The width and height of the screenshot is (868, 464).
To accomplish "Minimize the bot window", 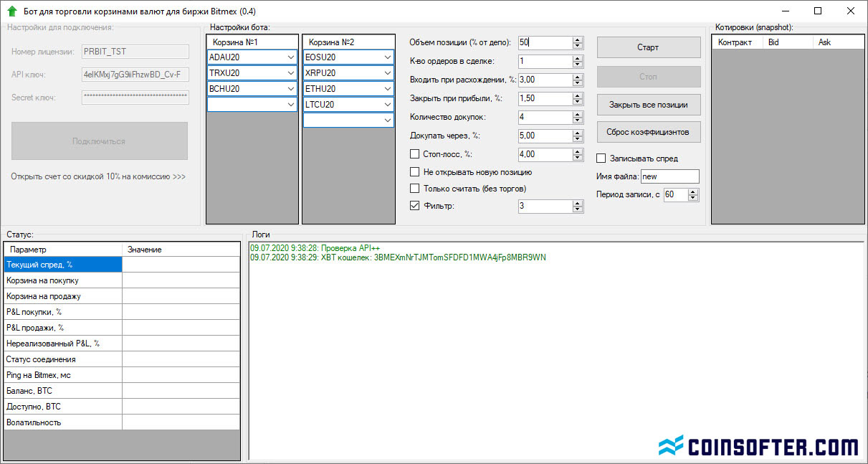I will coord(784,11).
